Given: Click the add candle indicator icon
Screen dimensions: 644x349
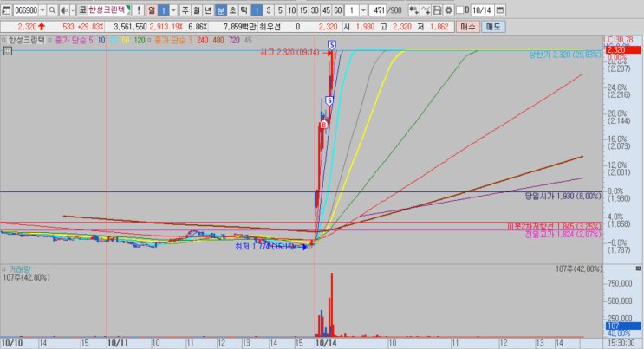Looking at the screenshot, I should (x=414, y=10).
